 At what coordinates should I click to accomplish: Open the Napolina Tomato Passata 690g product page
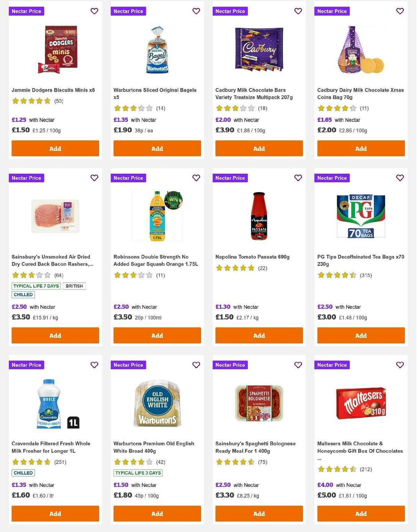tap(252, 257)
